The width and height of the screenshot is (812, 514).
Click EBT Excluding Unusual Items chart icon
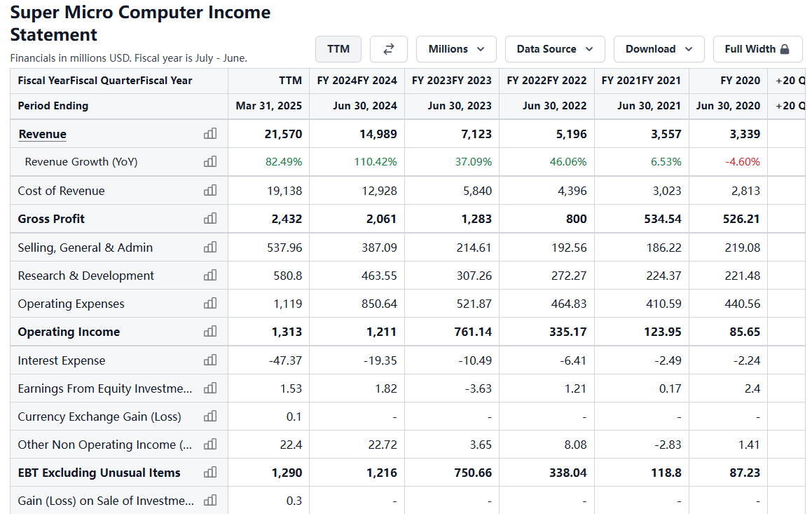210,473
